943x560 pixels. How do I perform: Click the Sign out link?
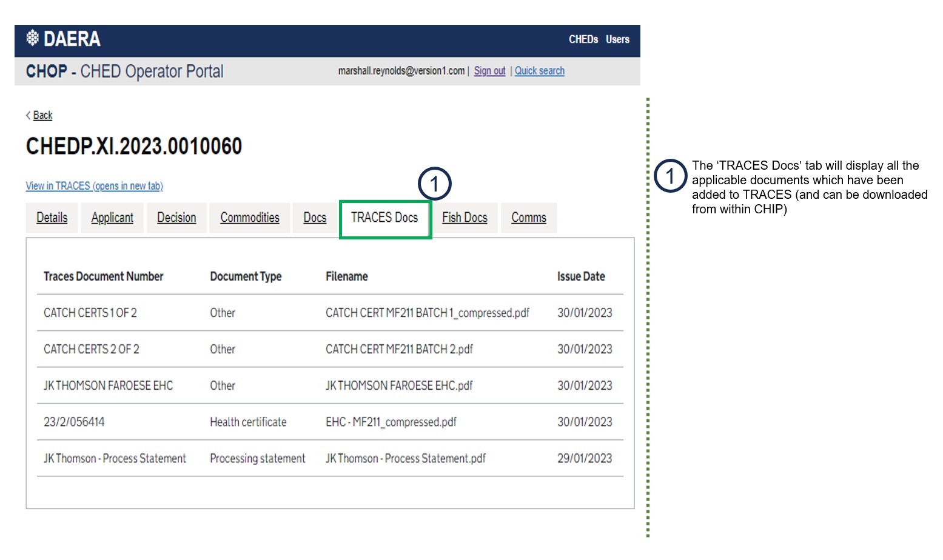coord(489,71)
